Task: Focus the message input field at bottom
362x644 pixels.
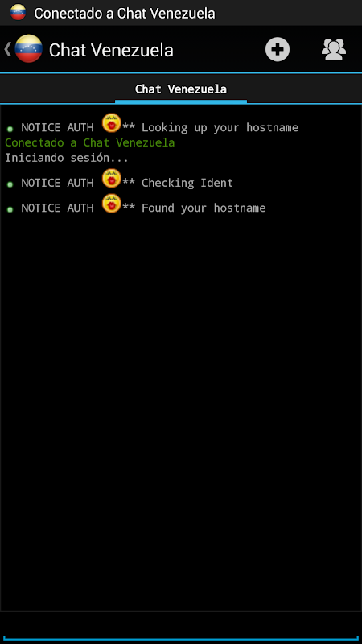Action: click(181, 627)
